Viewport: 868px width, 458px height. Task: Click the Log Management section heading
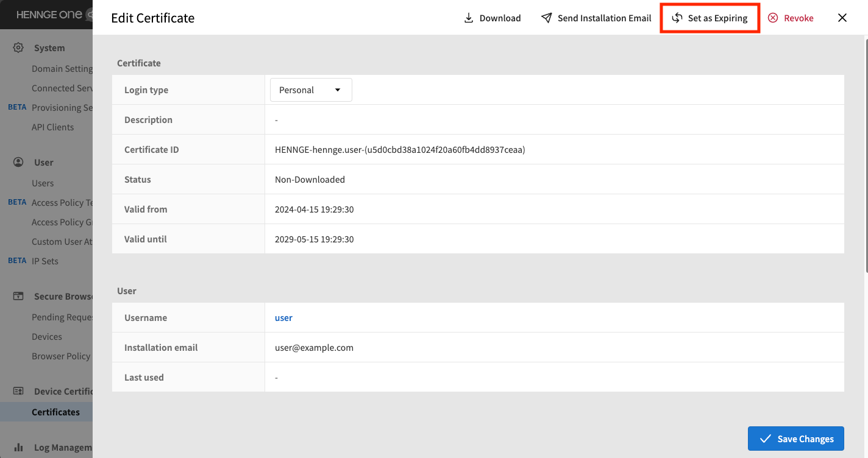coord(63,448)
